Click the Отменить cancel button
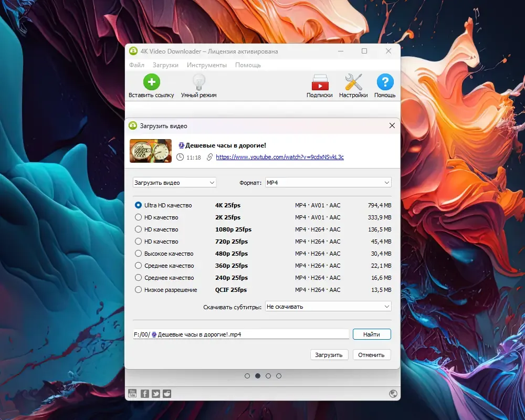Image resolution: width=525 pixels, height=420 pixels. pyautogui.click(x=371, y=355)
